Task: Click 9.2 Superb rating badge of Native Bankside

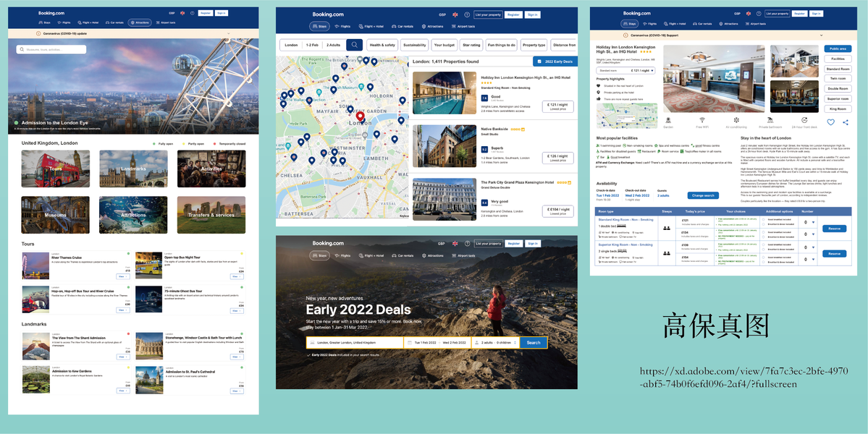Action: 484,149
